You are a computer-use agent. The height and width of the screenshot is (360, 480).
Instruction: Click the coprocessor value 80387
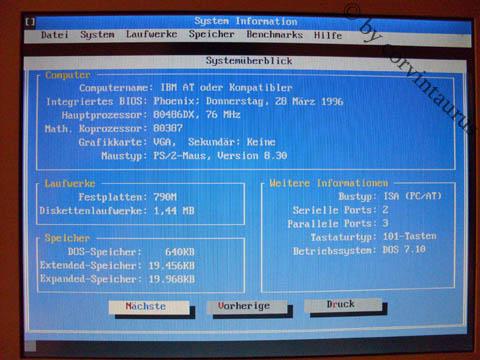[x=168, y=128]
